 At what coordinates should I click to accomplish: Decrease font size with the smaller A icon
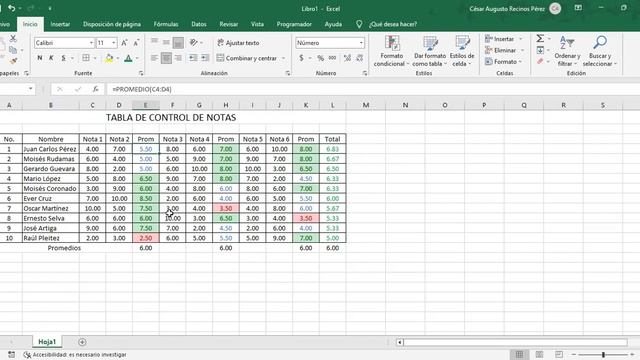[x=136, y=43]
